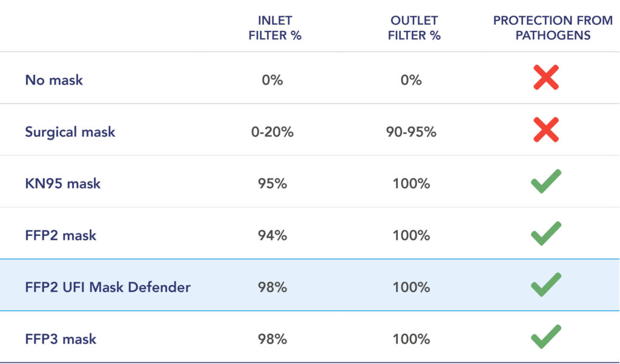Select the Outlet Filter % column header
Screen dimensions: 620x364
coord(414,28)
